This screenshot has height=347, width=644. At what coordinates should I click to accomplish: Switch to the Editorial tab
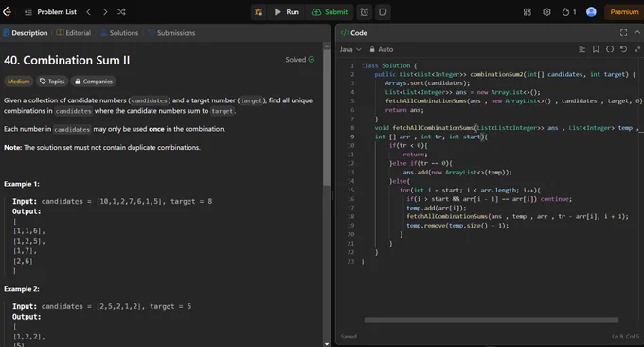(74, 33)
